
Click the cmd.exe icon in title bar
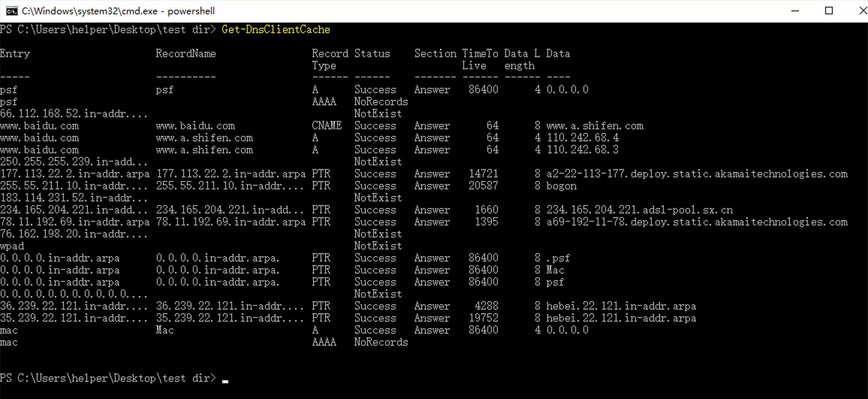tap(11, 11)
